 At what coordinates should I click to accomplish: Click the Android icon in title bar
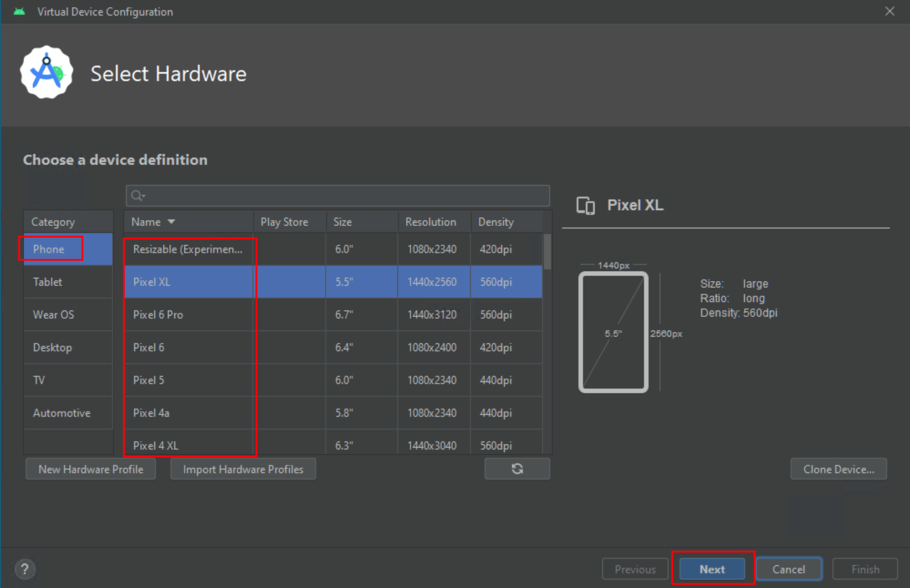(x=19, y=11)
